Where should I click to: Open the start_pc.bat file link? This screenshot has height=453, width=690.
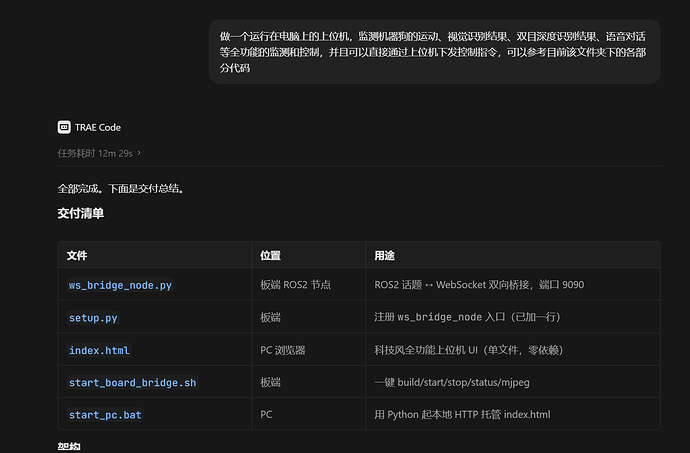tap(105, 415)
